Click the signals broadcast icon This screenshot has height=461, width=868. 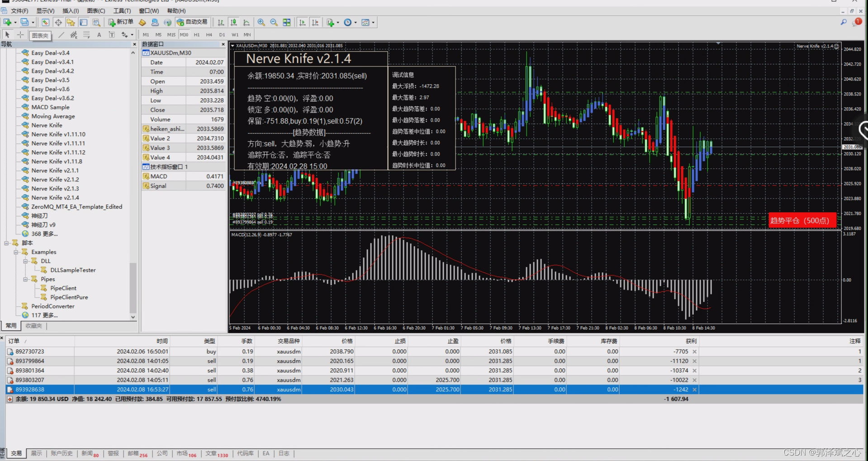pyautogui.click(x=168, y=22)
